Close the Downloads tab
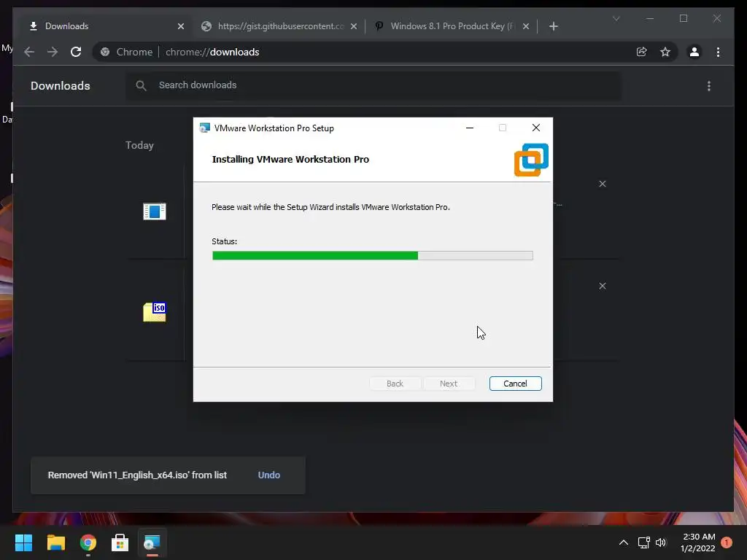747x560 pixels. click(181, 26)
